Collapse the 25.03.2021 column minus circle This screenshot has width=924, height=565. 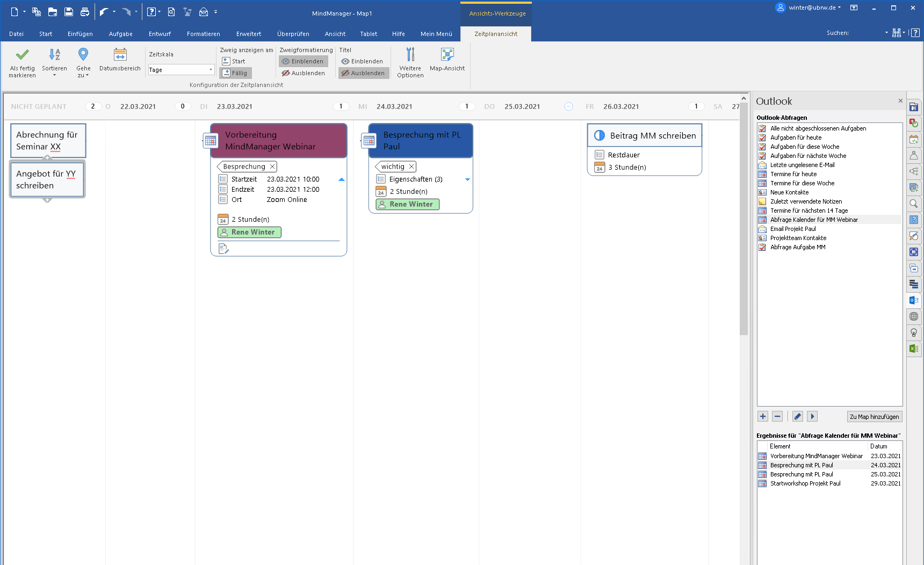pyautogui.click(x=568, y=106)
